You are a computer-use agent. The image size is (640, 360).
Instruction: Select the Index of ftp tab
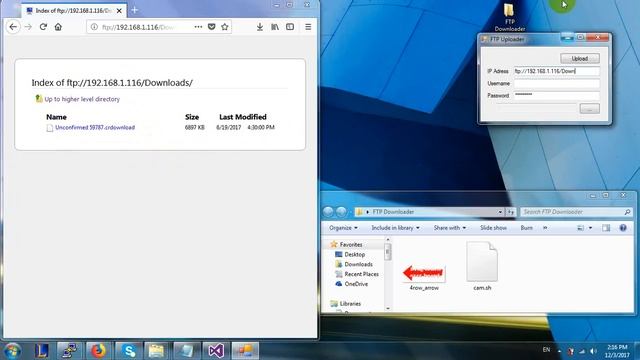pyautogui.click(x=74, y=11)
